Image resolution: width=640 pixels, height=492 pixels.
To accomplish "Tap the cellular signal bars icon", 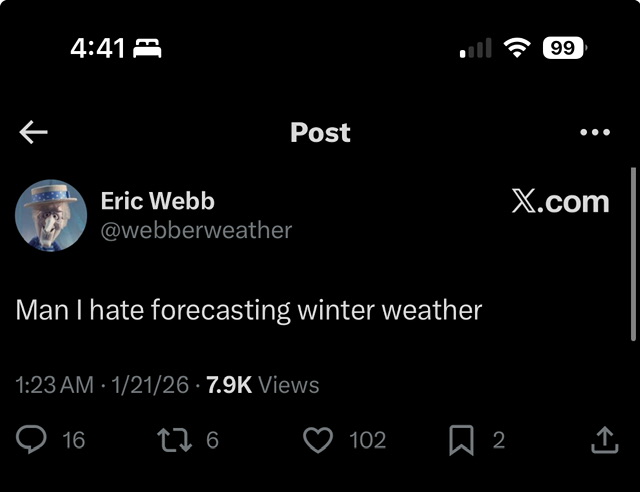I will (x=475, y=47).
